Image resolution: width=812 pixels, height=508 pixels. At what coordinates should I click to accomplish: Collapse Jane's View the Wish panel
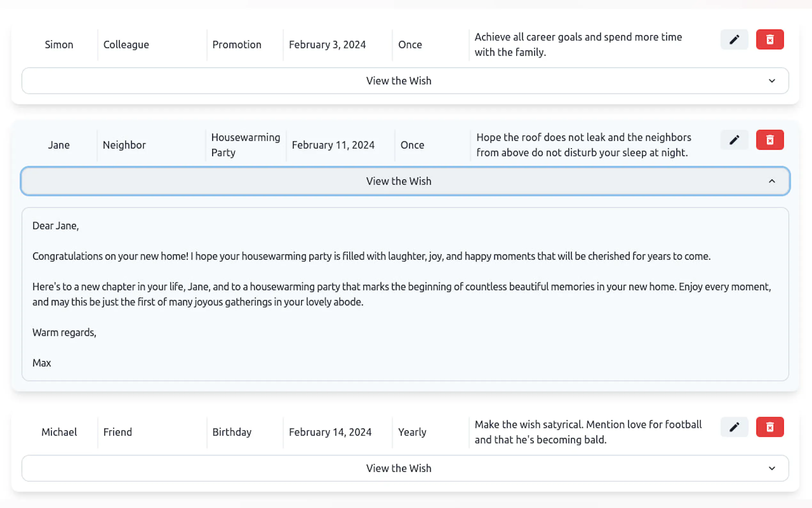tap(398, 181)
